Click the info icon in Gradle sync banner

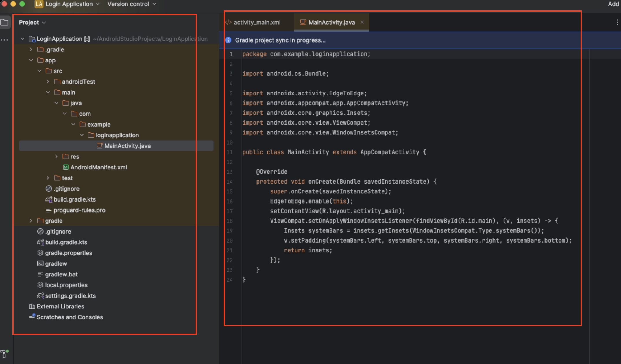228,40
